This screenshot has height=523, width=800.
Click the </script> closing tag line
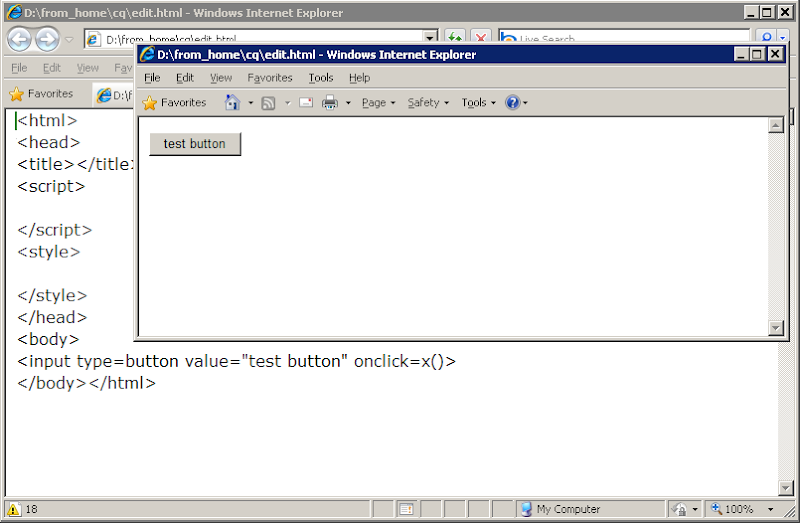click(x=55, y=230)
